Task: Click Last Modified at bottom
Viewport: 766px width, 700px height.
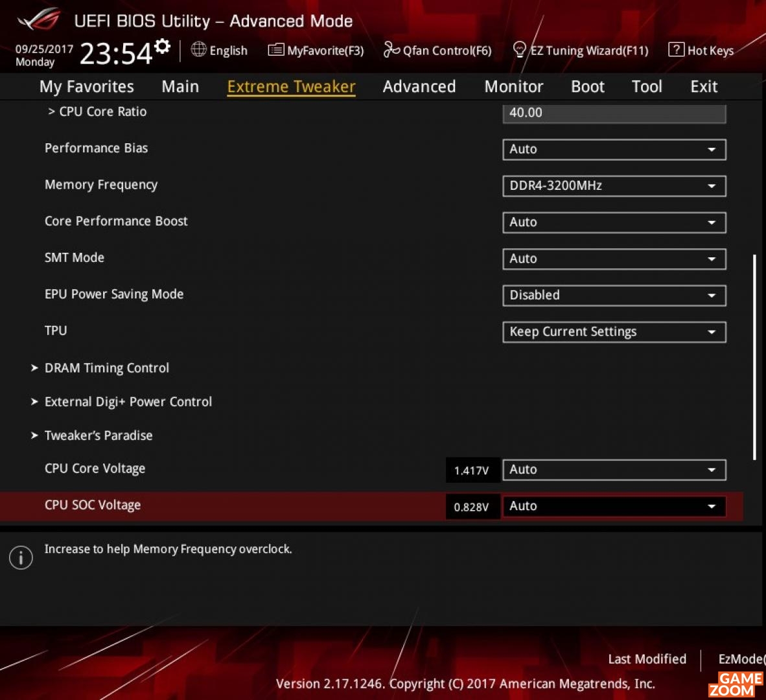Action: [647, 659]
